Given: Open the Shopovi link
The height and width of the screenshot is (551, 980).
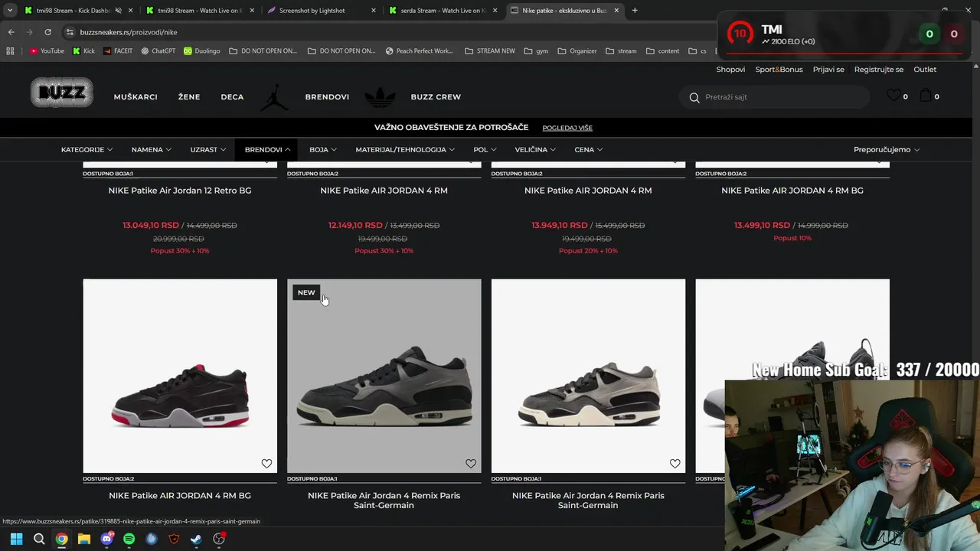Looking at the screenshot, I should pyautogui.click(x=730, y=69).
